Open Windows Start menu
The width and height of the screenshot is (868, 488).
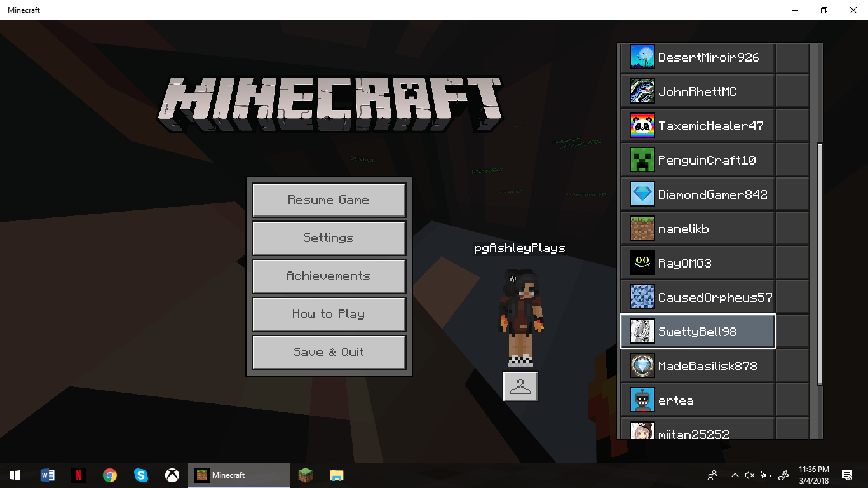[15, 475]
